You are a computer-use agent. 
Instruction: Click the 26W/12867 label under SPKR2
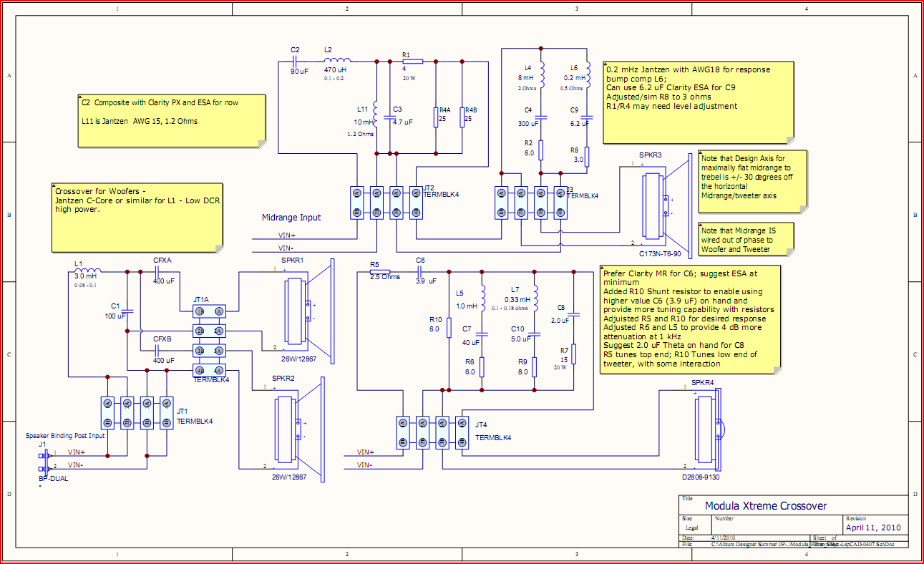click(290, 477)
